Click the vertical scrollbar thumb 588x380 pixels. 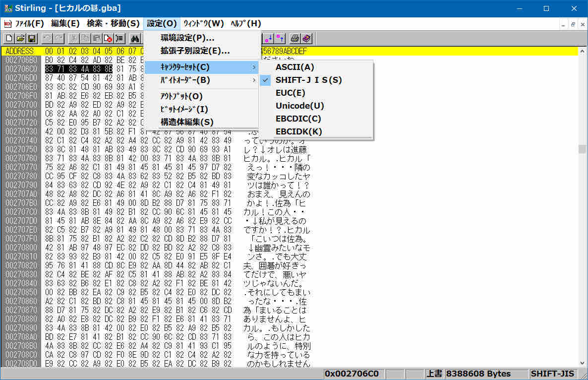coord(582,149)
